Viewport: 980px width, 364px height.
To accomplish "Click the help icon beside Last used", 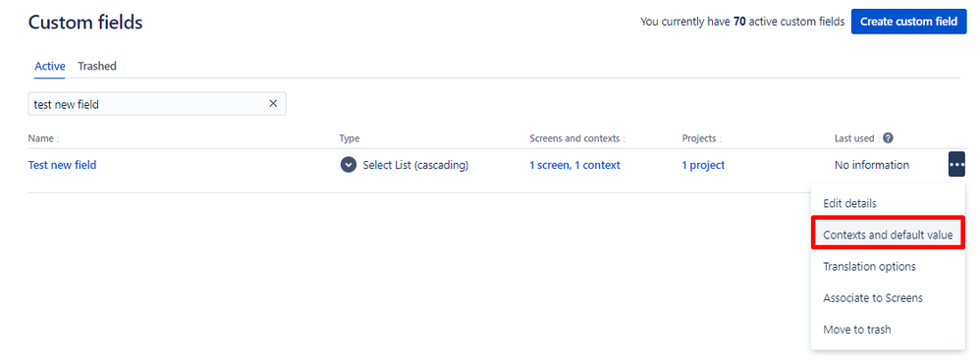I will pyautogui.click(x=888, y=138).
